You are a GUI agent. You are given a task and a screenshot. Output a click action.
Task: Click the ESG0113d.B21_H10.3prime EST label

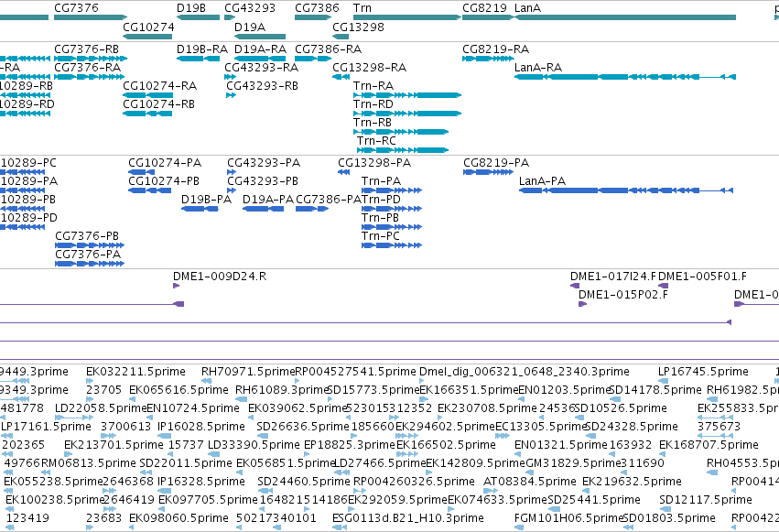[408, 518]
